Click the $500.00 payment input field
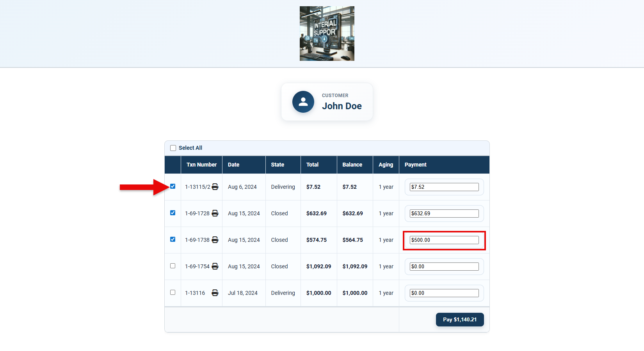The width and height of the screenshot is (644, 351). tap(444, 240)
